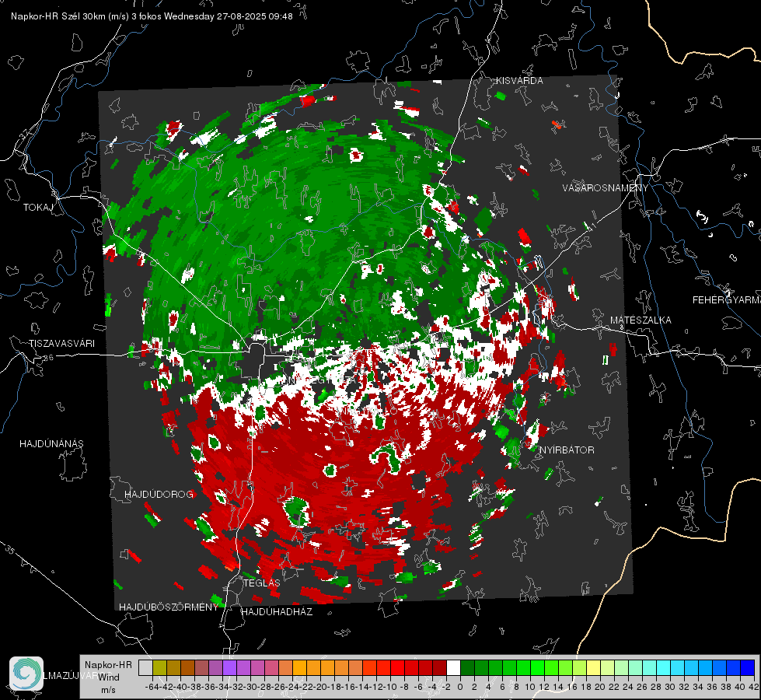The width and height of the screenshot is (761, 700).
Task: Click the TISZAVASVÁRI town label
Action: (62, 344)
